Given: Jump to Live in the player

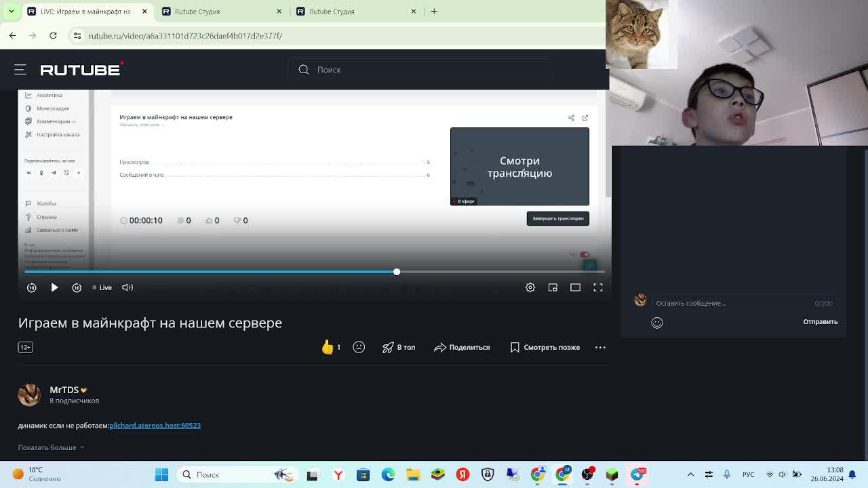Looking at the screenshot, I should pos(102,287).
